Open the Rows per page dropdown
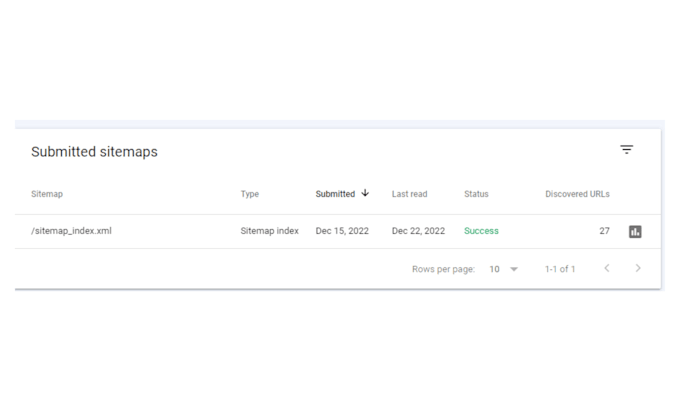Viewport: 680px width, 411px height. click(x=503, y=269)
